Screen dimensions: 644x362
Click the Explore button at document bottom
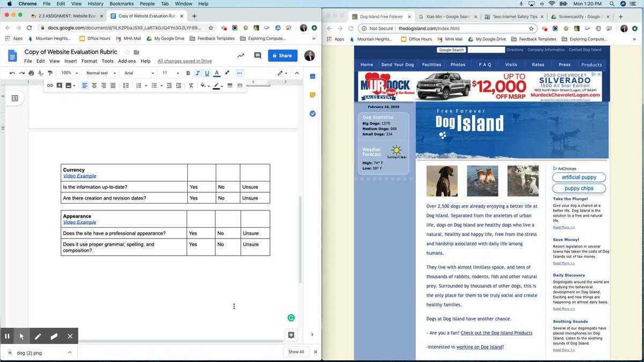coord(291,335)
